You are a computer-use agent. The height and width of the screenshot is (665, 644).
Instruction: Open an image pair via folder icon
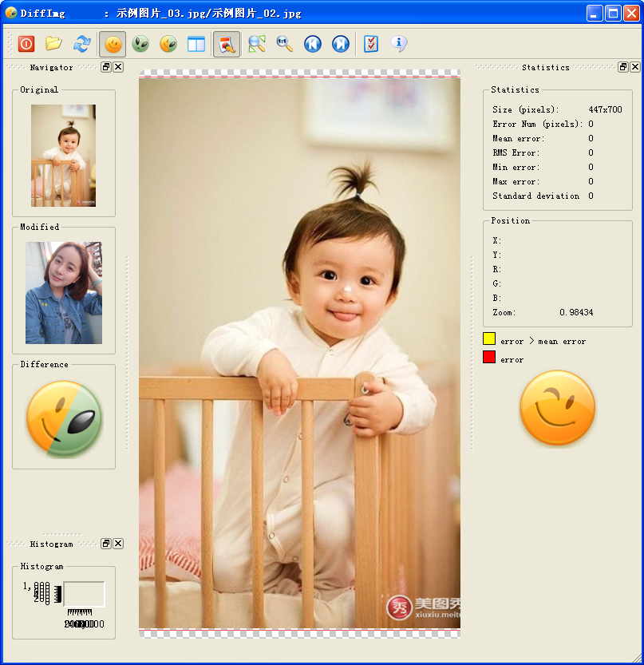[x=53, y=44]
